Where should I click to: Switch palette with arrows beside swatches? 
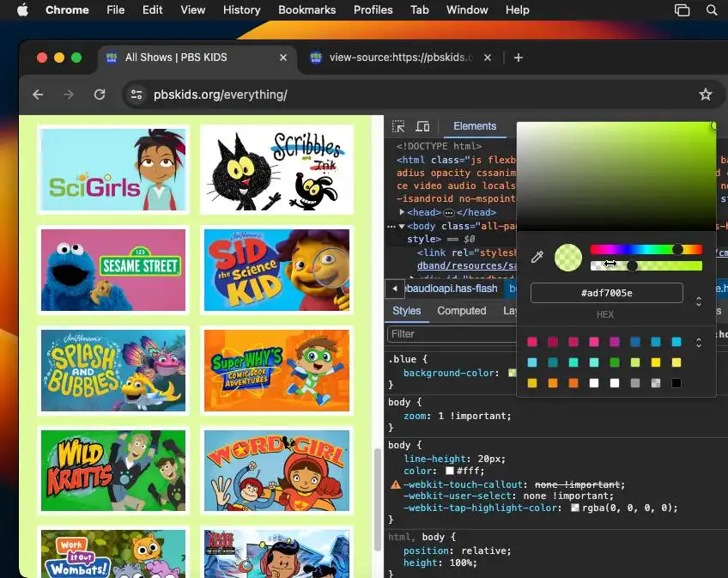click(698, 343)
